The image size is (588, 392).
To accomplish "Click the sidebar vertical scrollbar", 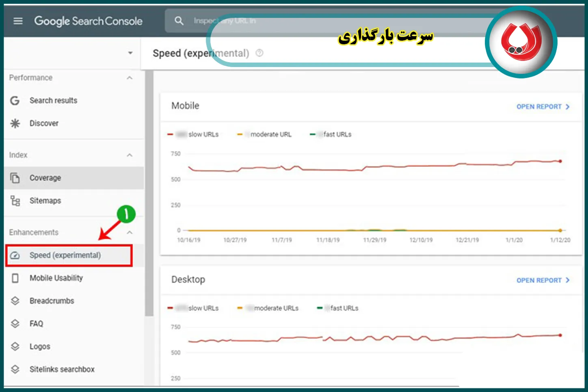I will 149,193.
